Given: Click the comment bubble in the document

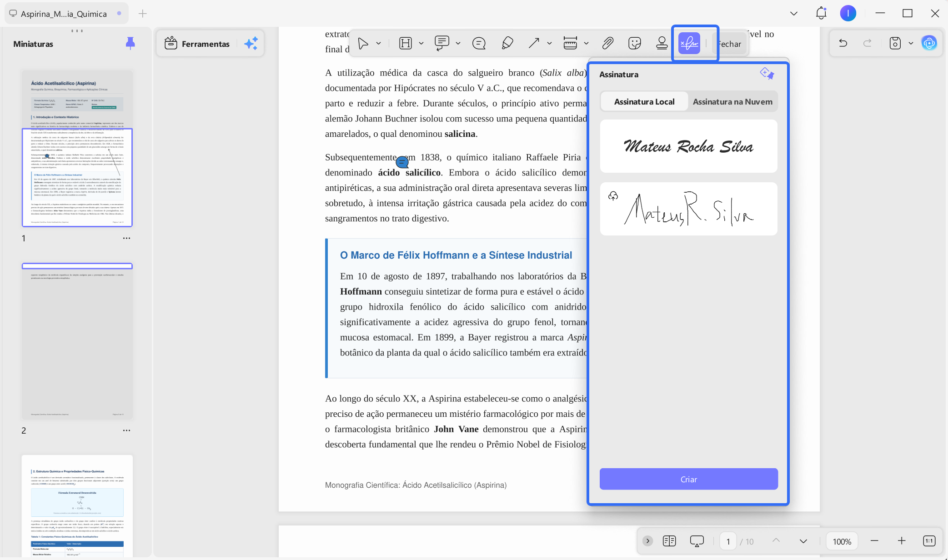Looking at the screenshot, I should (x=402, y=162).
